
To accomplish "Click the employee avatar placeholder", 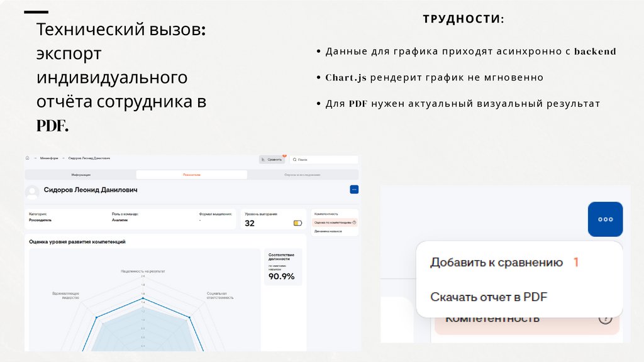I will pyautogui.click(x=33, y=192).
